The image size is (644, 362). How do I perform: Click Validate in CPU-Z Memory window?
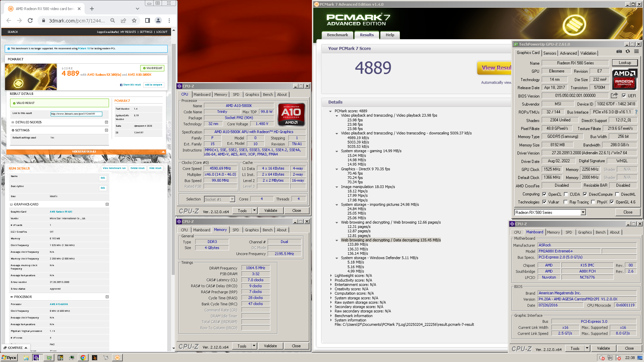pyautogui.click(x=270, y=346)
